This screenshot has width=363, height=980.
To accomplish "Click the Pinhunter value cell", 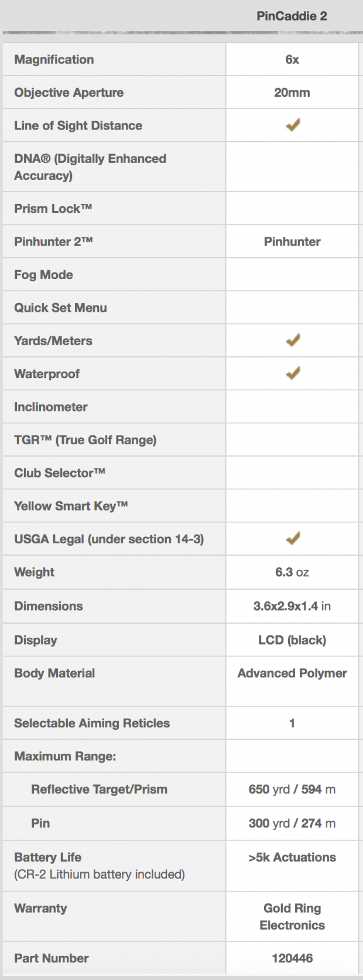I will (x=292, y=241).
